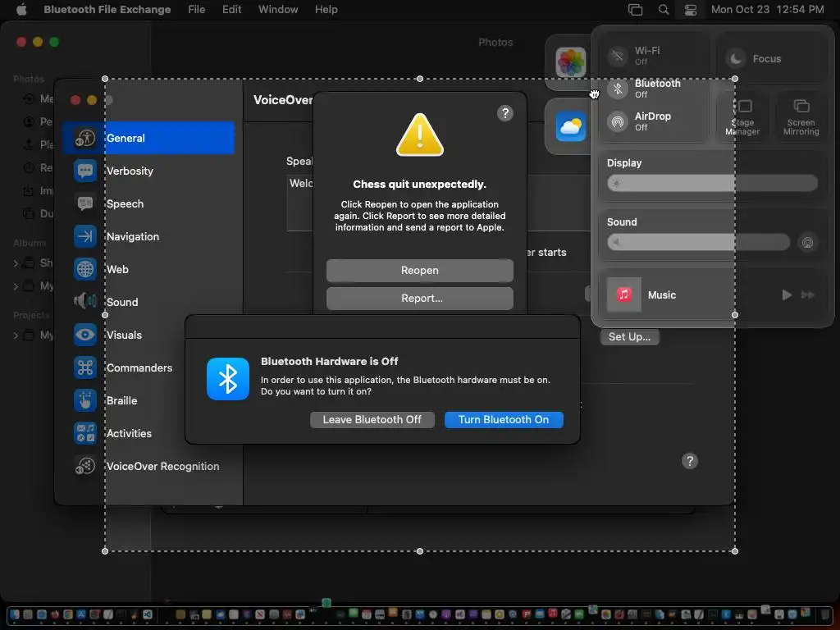Click Reopen in the Chess crash dialog
The height and width of the screenshot is (630, 840).
coord(419,271)
